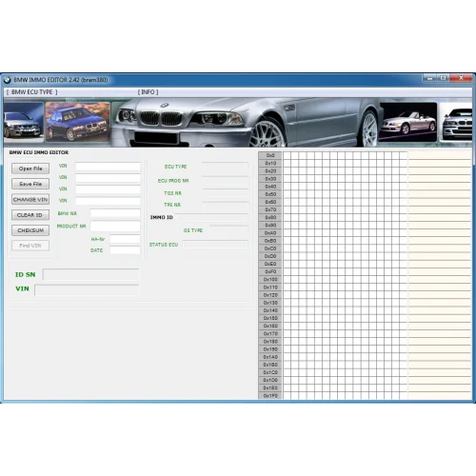Select hex row header 0x100
Image resolution: width=476 pixels, height=476 pixels.
[x=270, y=279]
